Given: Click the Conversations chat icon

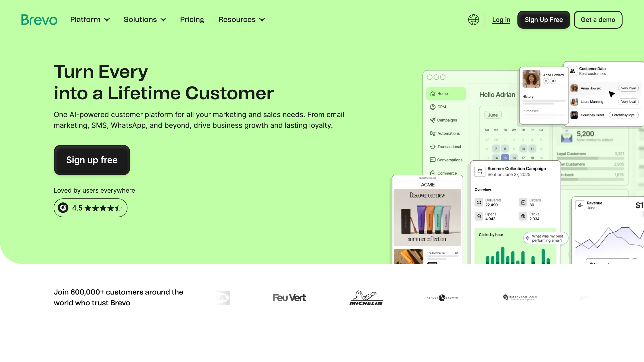Looking at the screenshot, I should pyautogui.click(x=432, y=160).
